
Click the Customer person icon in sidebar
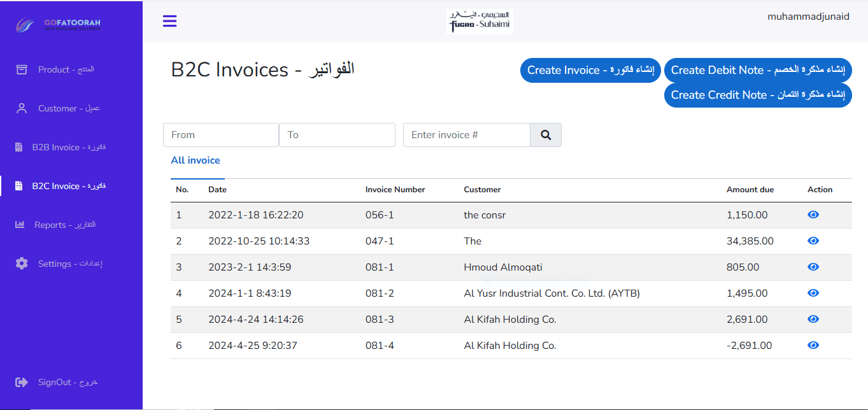pos(22,108)
